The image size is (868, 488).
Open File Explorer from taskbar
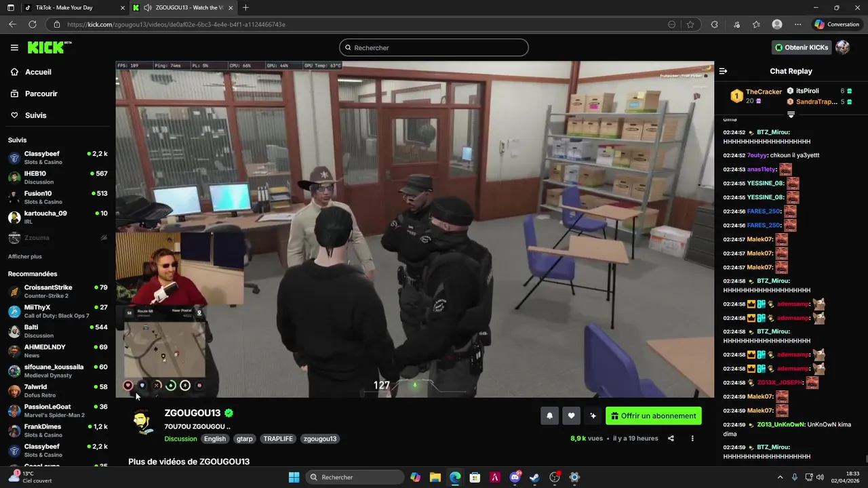(x=435, y=477)
